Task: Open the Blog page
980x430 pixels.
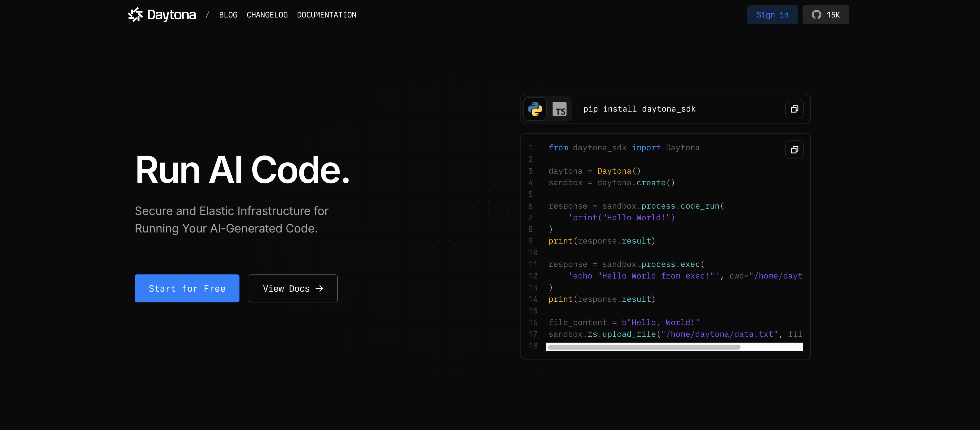Action: click(x=228, y=15)
